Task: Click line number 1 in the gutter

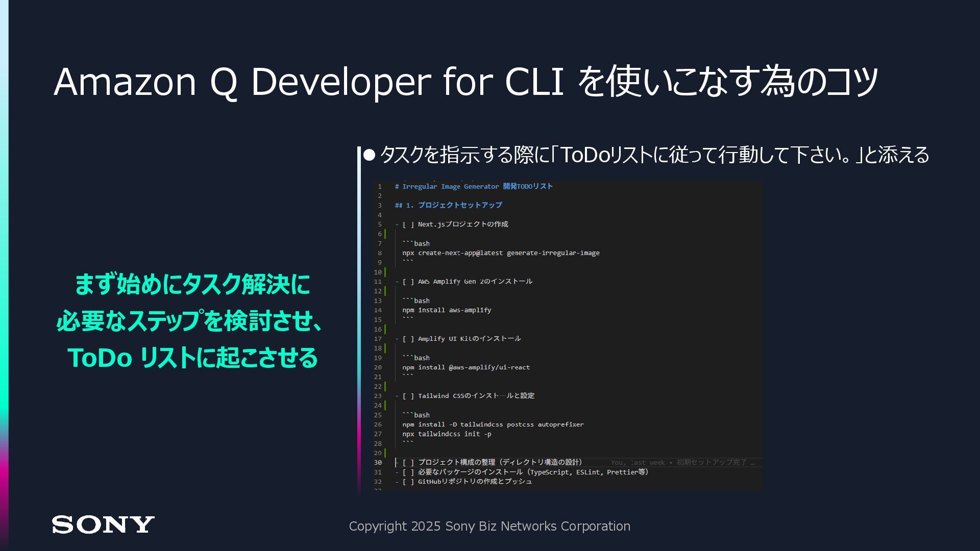Action: click(x=380, y=187)
